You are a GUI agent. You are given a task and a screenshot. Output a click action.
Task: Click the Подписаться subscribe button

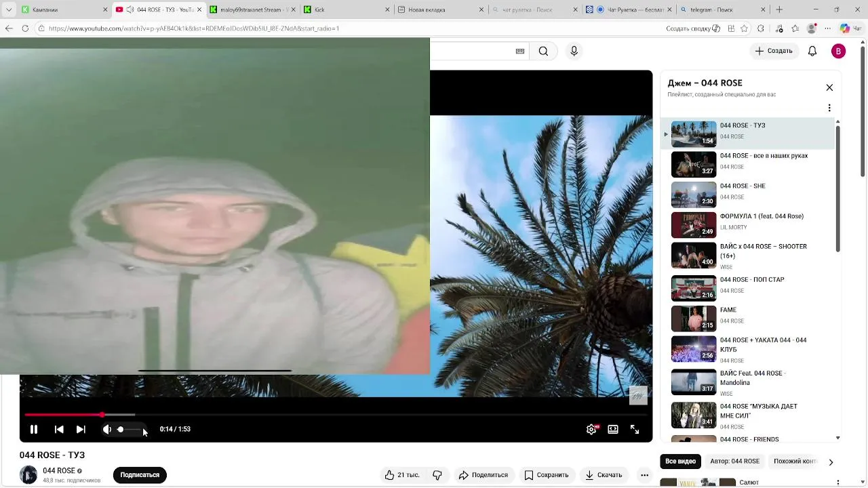(140, 475)
